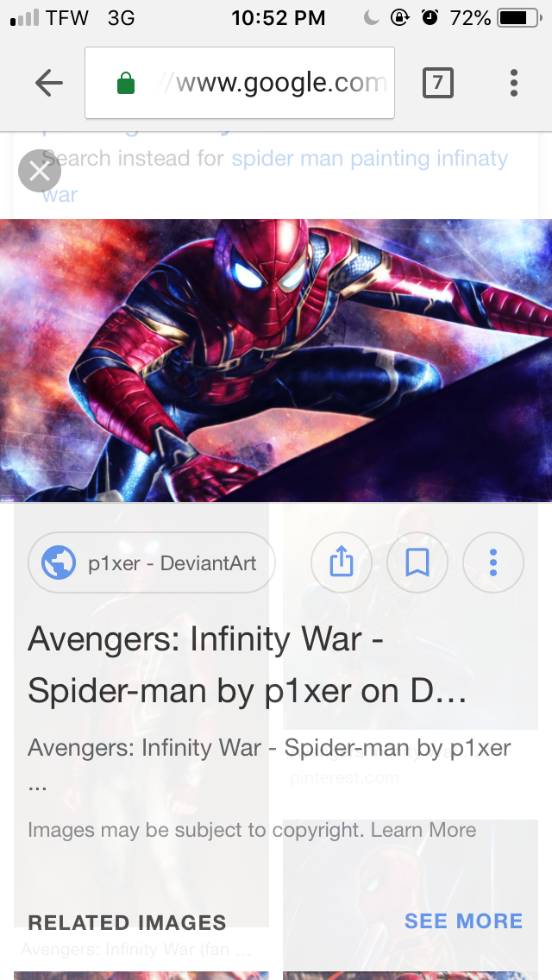Tap the green lock security icon

[x=126, y=83]
